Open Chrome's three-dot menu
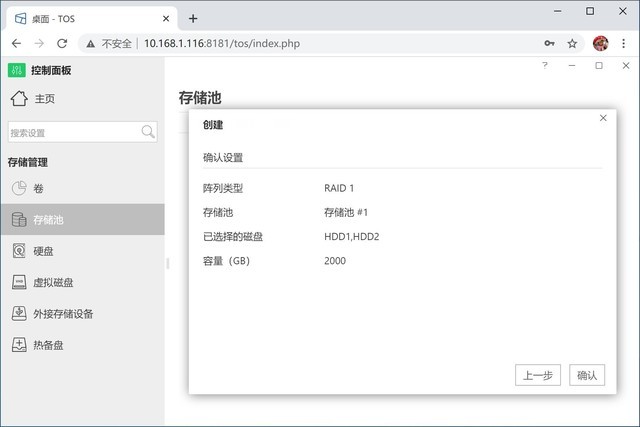The width and height of the screenshot is (640, 427). [623, 43]
